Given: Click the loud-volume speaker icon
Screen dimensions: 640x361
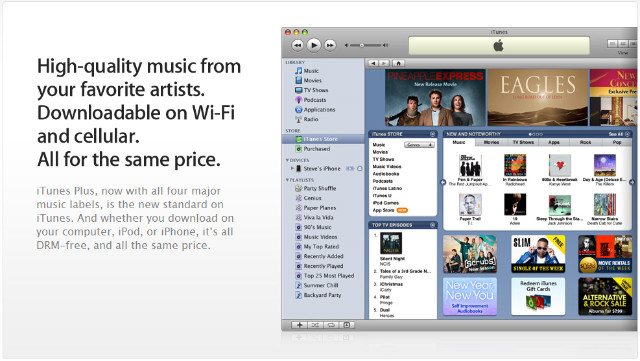Looking at the screenshot, I should (385, 45).
